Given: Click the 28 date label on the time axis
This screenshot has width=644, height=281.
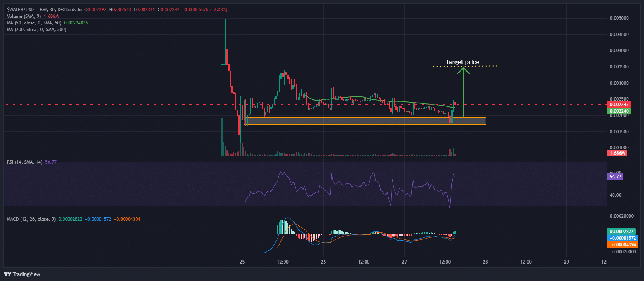Looking at the screenshot, I should [x=486, y=262].
